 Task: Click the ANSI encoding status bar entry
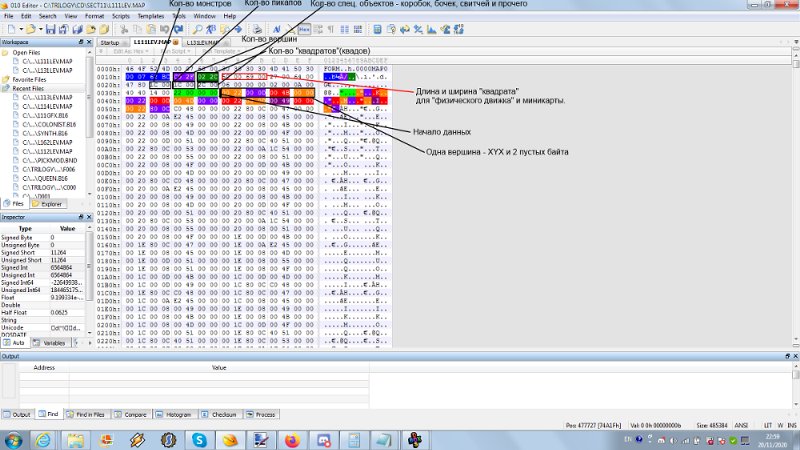click(741, 425)
